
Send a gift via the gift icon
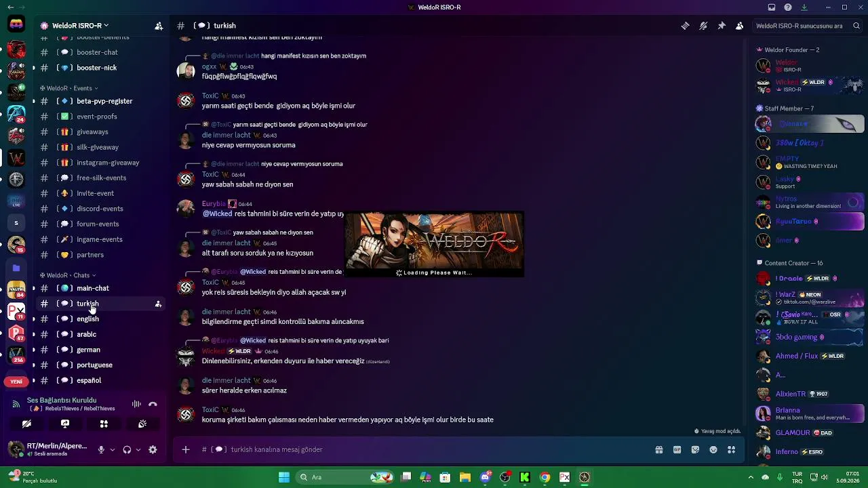(658, 449)
